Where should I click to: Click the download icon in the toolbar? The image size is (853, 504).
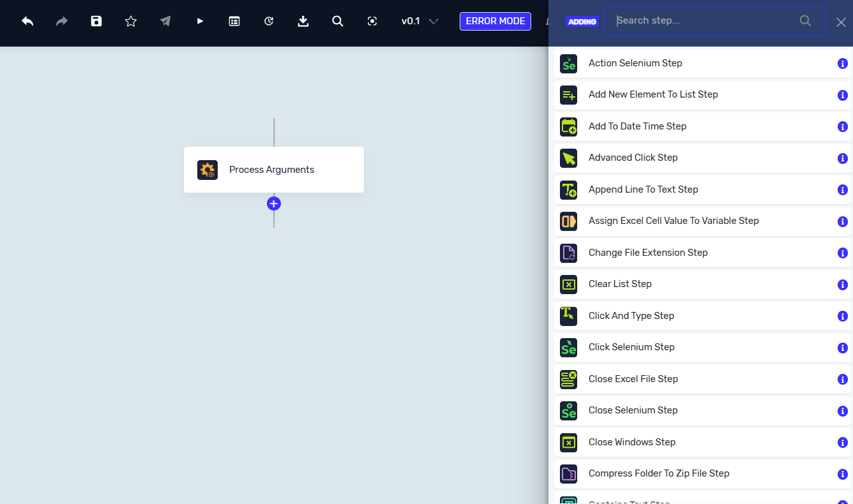tap(303, 21)
